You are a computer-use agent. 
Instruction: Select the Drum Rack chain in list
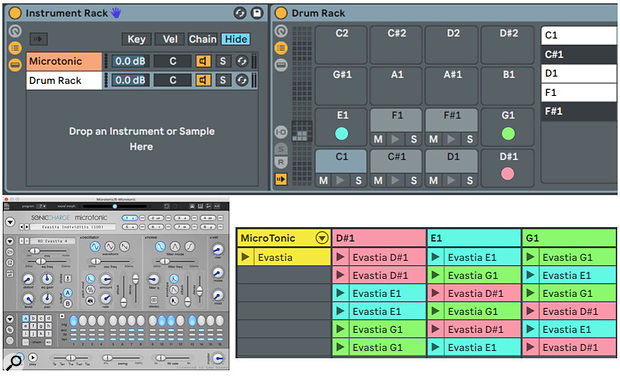tap(64, 80)
